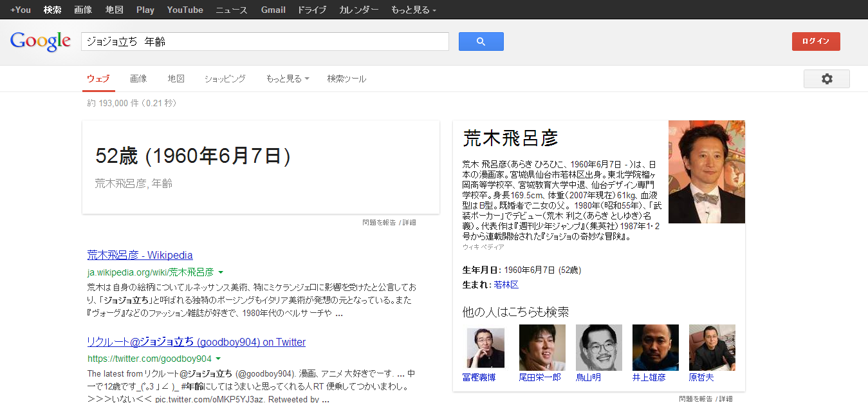Open YouTube from the top navigation bar
868x403 pixels.
click(x=185, y=10)
